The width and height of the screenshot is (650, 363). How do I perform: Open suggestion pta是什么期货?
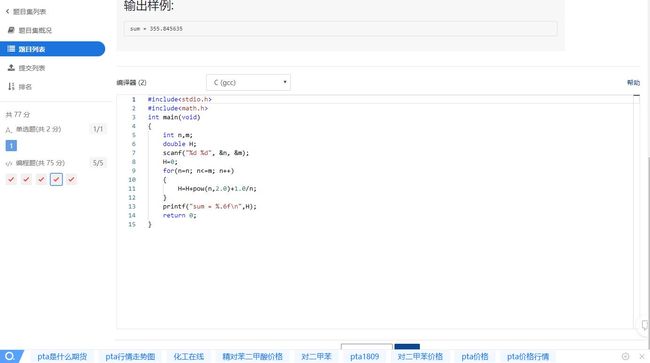(62, 356)
